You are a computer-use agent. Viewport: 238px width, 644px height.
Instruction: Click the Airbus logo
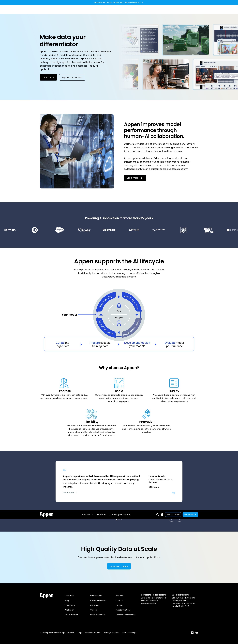click(134, 230)
